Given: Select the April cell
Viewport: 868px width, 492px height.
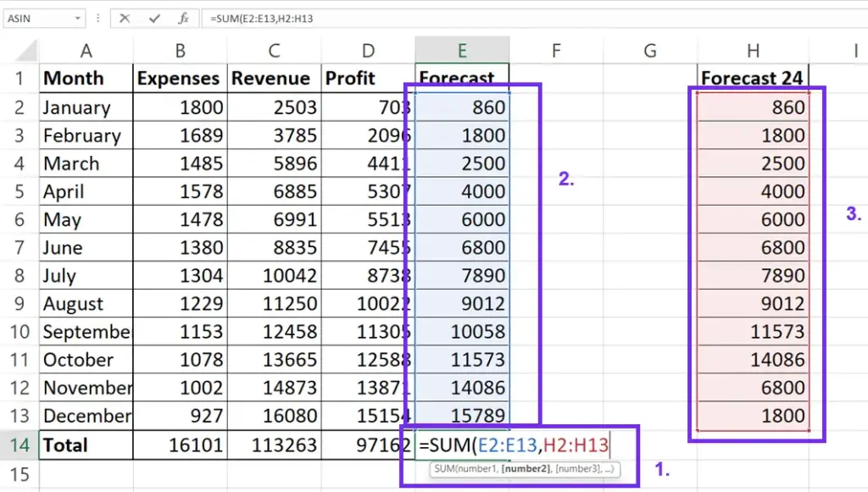Looking at the screenshot, I should point(86,191).
